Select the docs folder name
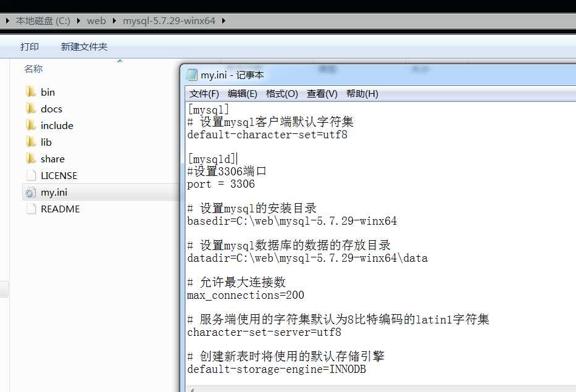 coord(51,109)
